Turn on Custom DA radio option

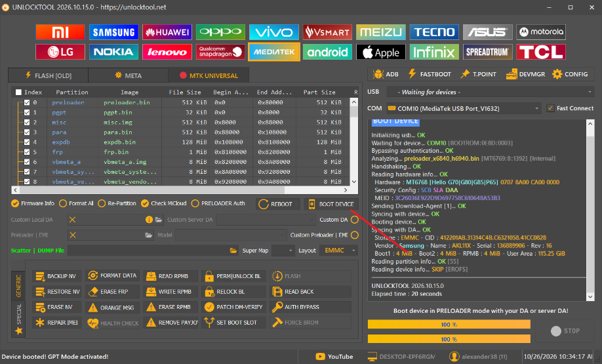pyautogui.click(x=354, y=220)
